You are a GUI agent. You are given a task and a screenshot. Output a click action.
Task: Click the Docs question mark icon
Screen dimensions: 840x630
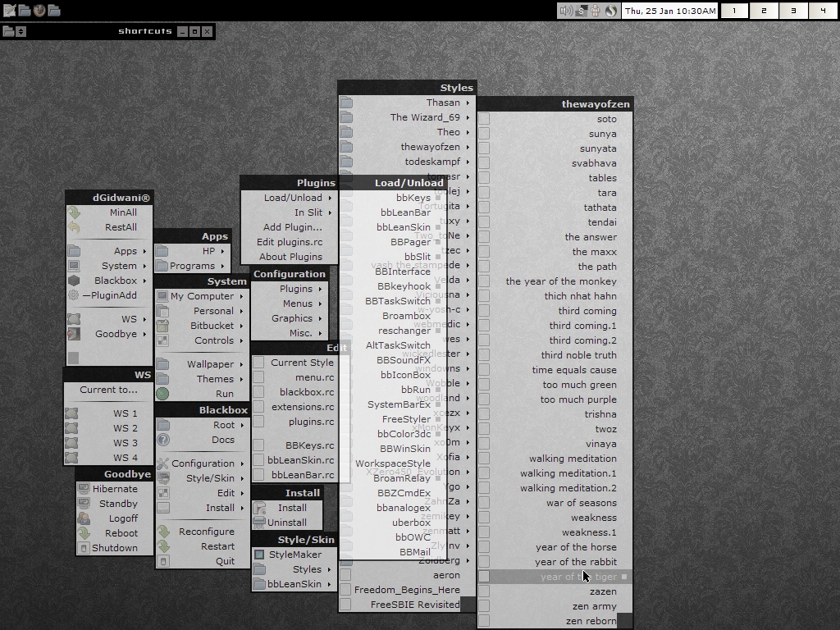click(163, 440)
